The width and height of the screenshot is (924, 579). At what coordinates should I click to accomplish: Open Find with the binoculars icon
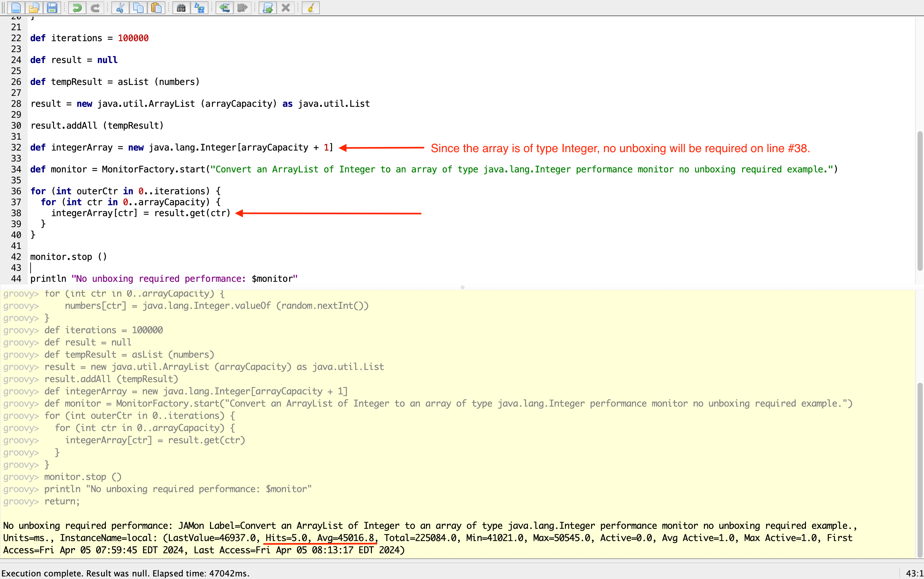tap(181, 8)
